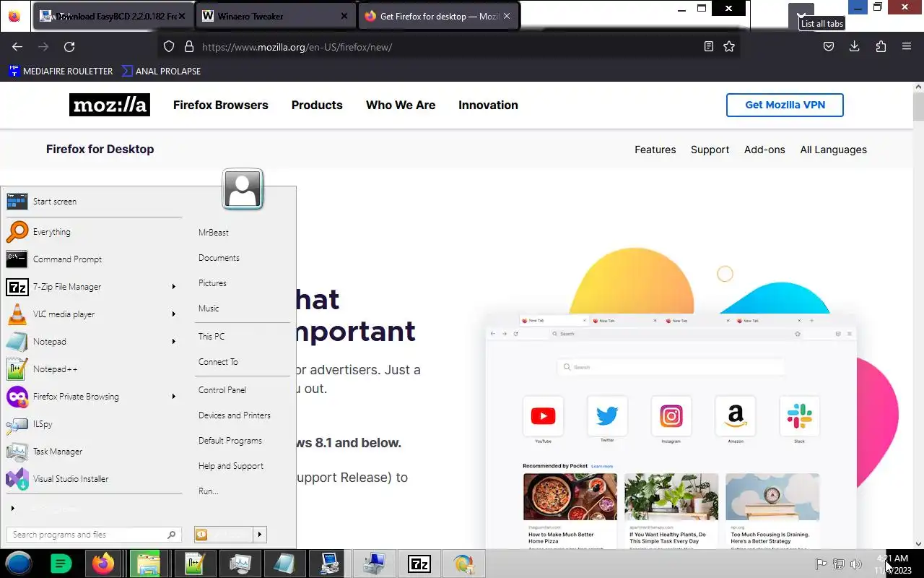Open the Who We Are menu
Viewport: 924px width, 578px height.
[x=401, y=105]
